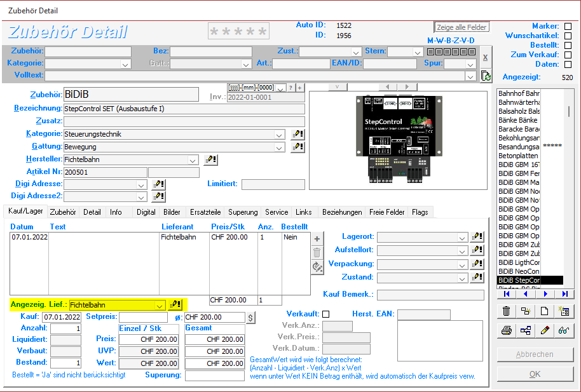The image size is (581, 392).
Task: Jump to the first record
Action: [507, 294]
